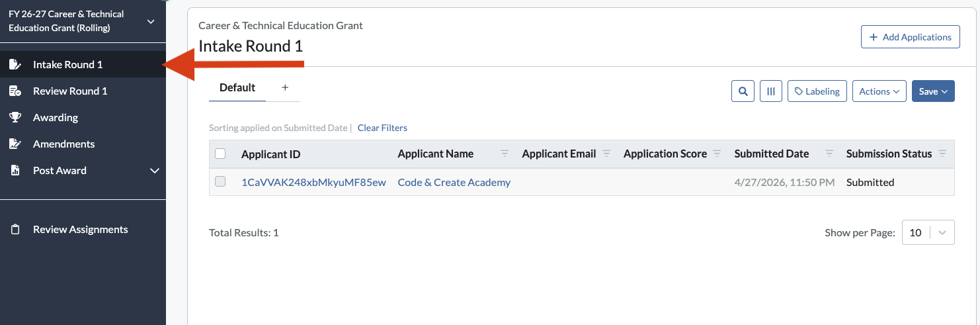
Task: Click the Add Applications button
Action: coord(910,37)
